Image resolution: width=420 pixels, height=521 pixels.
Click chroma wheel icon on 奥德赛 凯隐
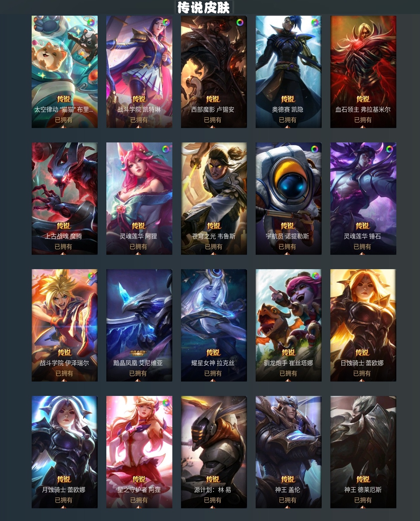pyautogui.click(x=315, y=22)
